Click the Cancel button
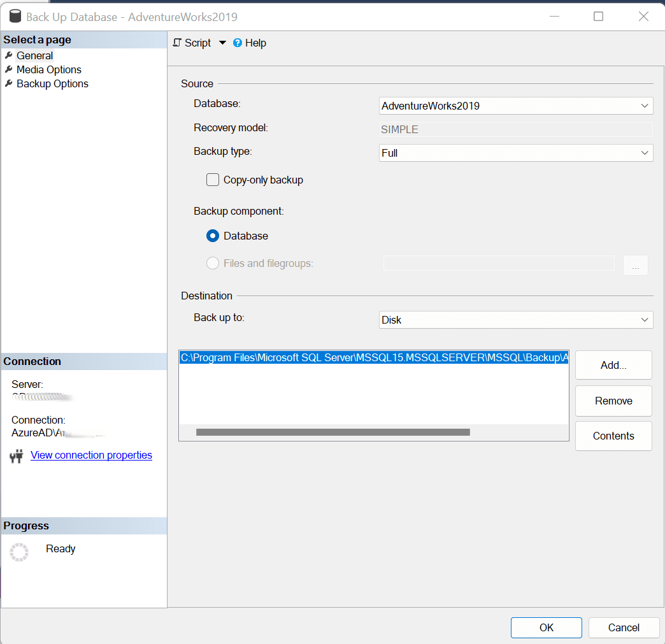Image resolution: width=665 pixels, height=644 pixels. pos(624,627)
